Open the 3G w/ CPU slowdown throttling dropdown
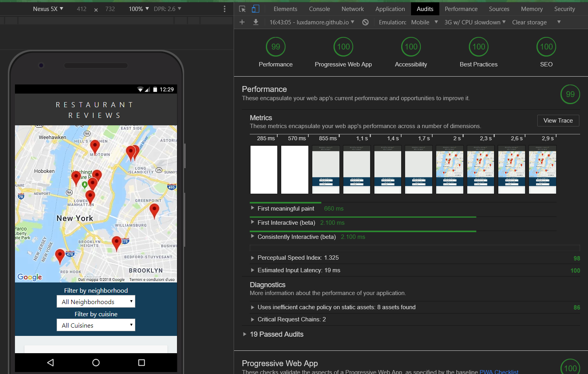Image resolution: width=588 pixels, height=374 pixels. point(475,22)
